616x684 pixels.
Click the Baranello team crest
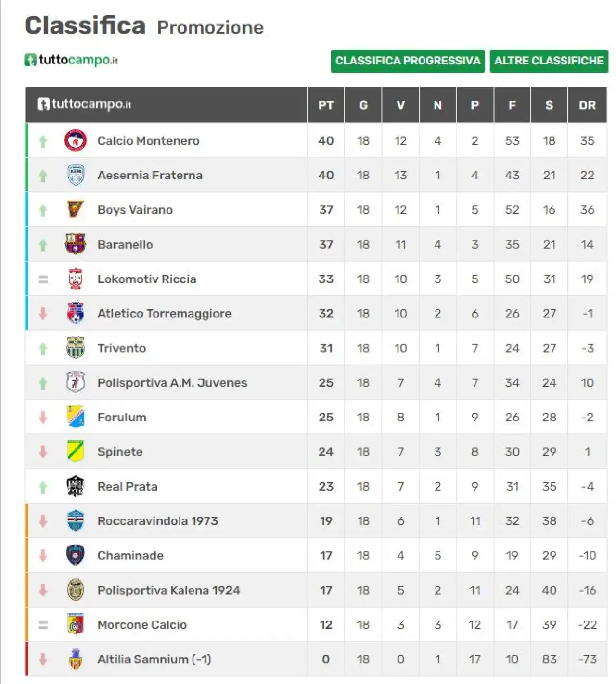coord(76,244)
